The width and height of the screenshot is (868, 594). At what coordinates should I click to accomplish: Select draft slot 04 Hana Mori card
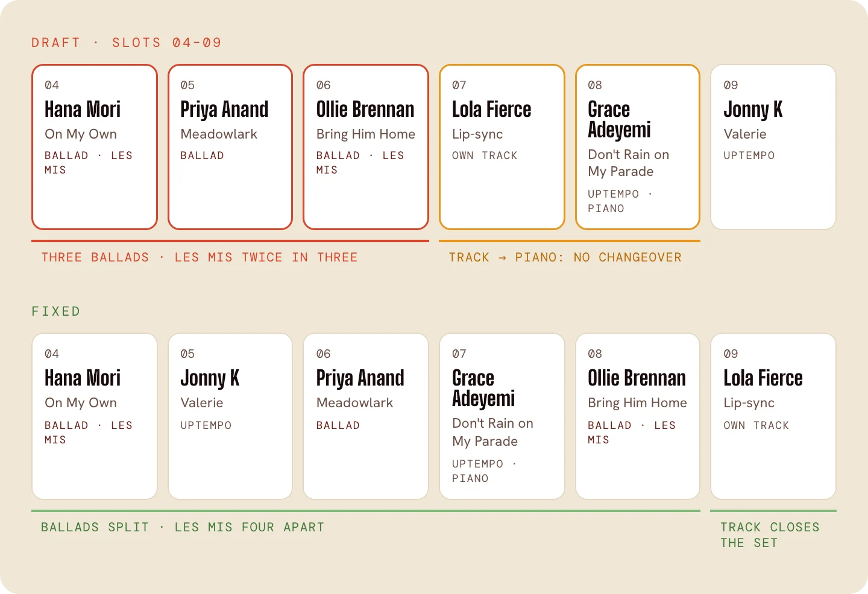(95, 147)
